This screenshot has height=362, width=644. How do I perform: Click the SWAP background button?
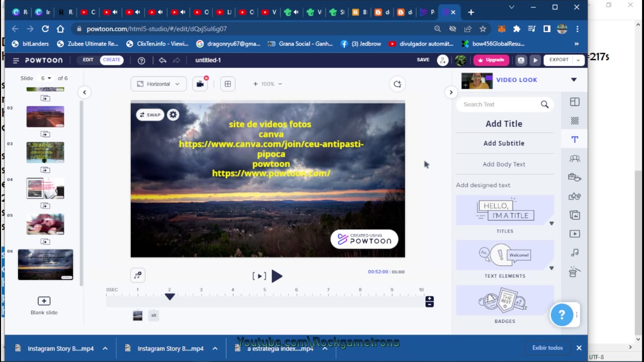[x=150, y=115]
